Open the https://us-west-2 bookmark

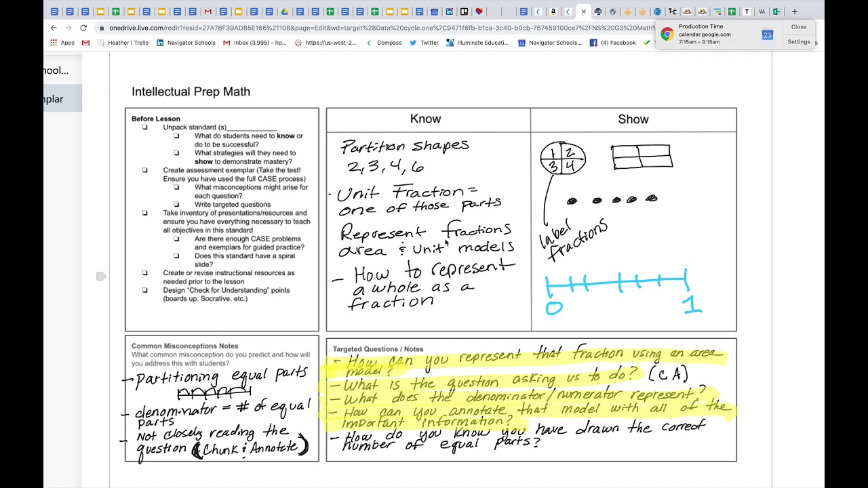point(325,43)
